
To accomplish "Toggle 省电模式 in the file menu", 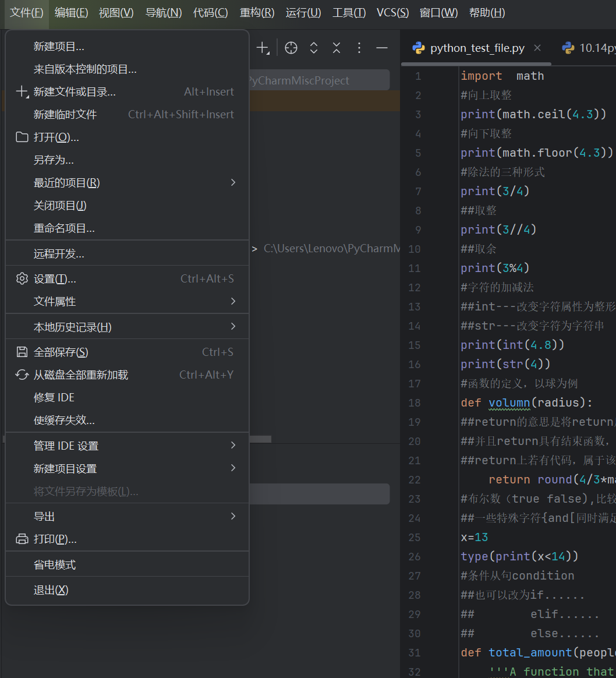I will point(127,565).
